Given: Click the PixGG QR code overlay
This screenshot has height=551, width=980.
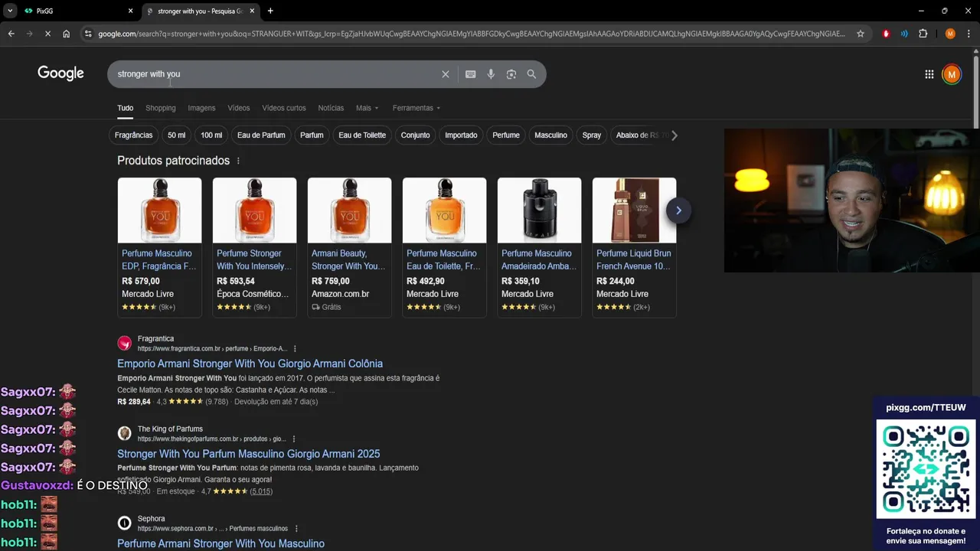Looking at the screenshot, I should pyautogui.click(x=926, y=468).
